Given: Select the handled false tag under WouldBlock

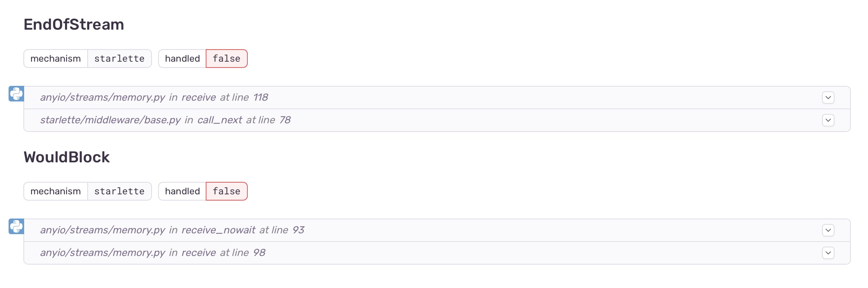Looking at the screenshot, I should point(203,191).
